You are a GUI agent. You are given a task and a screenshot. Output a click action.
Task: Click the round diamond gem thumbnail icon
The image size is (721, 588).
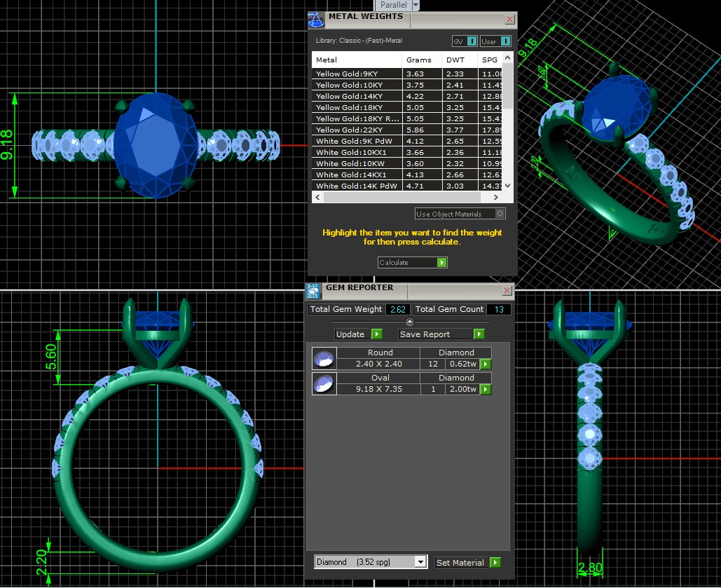click(x=323, y=359)
